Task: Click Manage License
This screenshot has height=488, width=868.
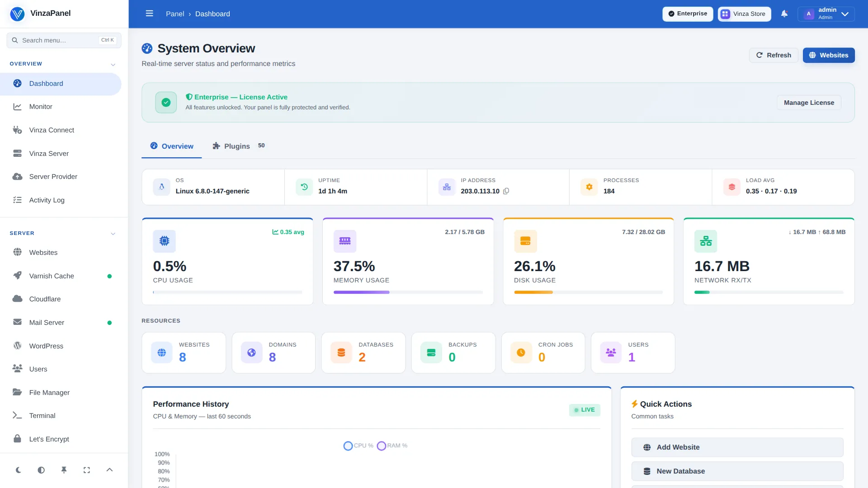Action: coord(809,103)
